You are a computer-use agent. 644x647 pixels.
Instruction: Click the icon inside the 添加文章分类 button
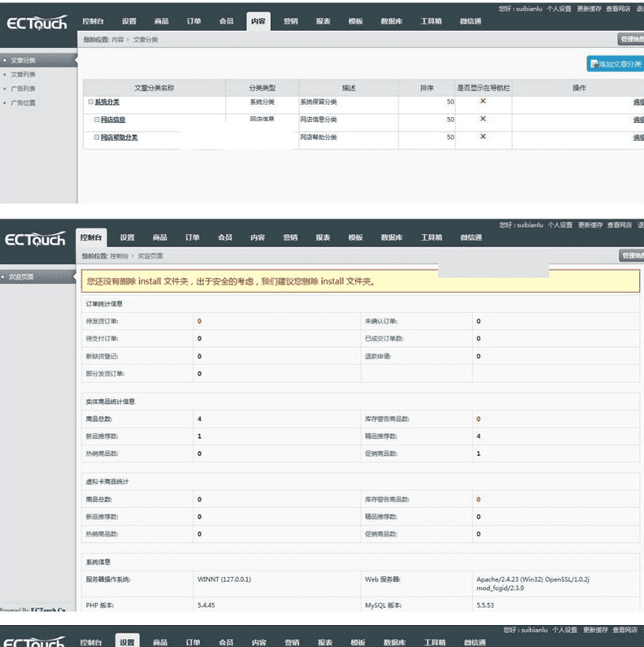point(594,63)
